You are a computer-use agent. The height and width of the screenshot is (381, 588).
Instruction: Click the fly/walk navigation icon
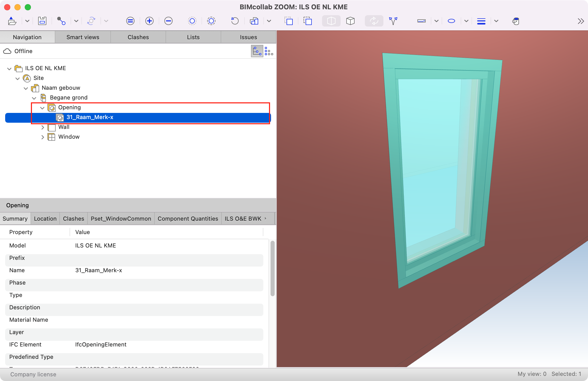pyautogui.click(x=393, y=21)
